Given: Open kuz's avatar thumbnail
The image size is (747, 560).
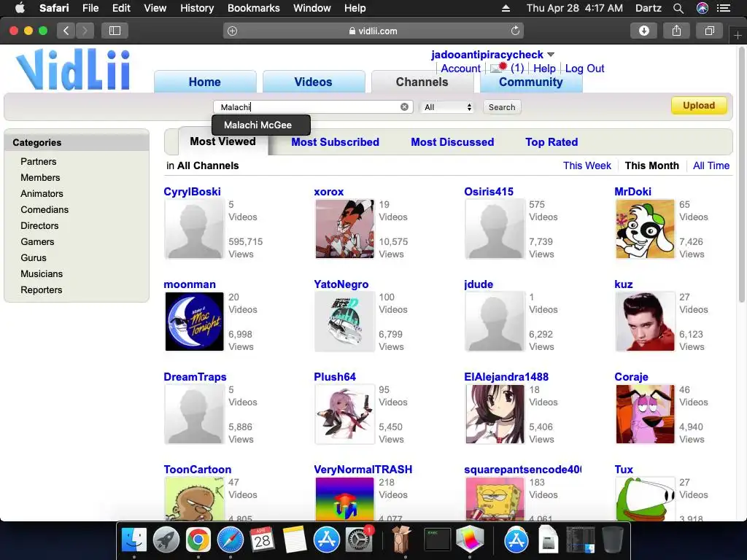Looking at the screenshot, I should click(645, 322).
